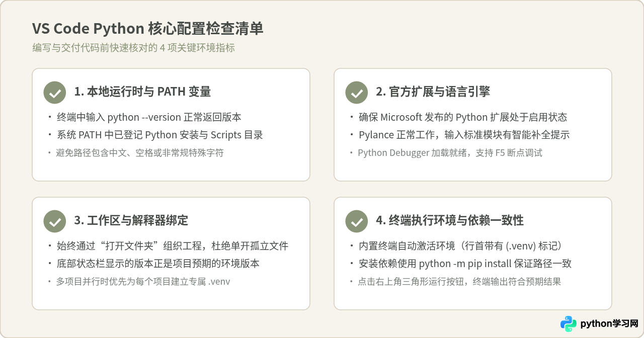Screen dimensions: 644x338
Task: Click the checkmark icon beside 本地运行时与 PATH 变量
Action: 55,93
